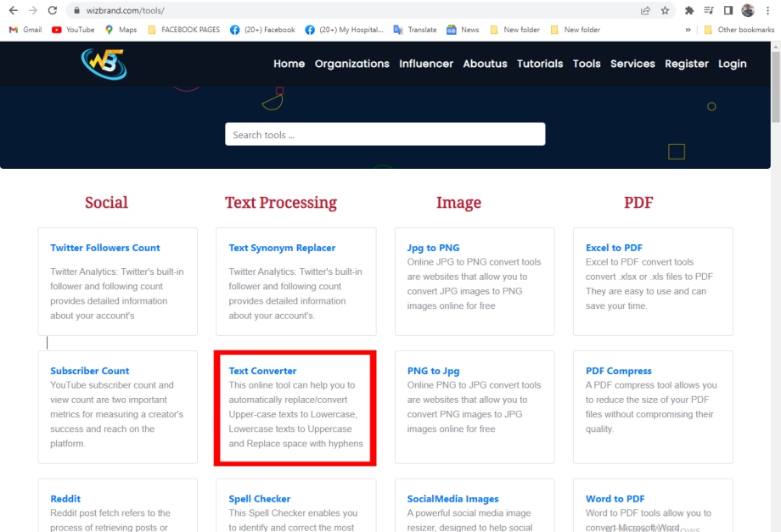Viewport: 781px width, 532px height.
Task: Select Tutorials from the navigation bar
Action: 540,64
